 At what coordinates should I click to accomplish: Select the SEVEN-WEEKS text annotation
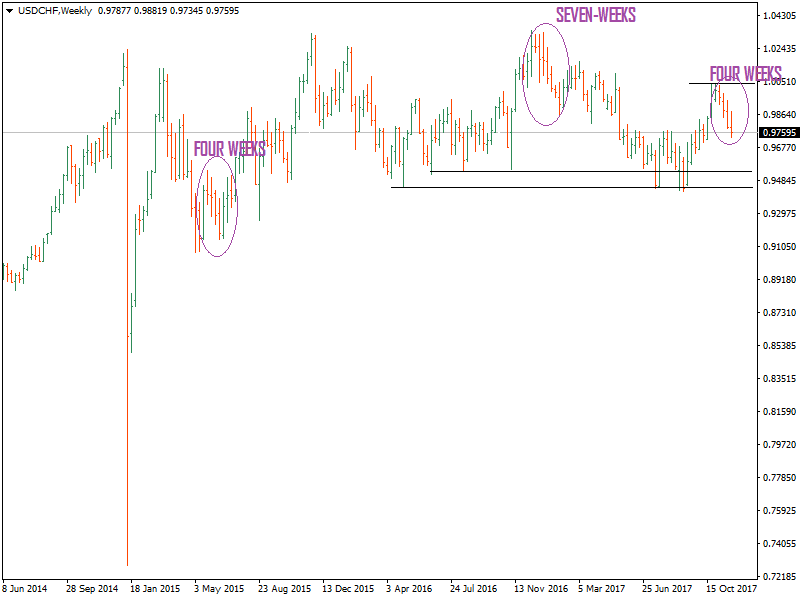click(x=597, y=15)
